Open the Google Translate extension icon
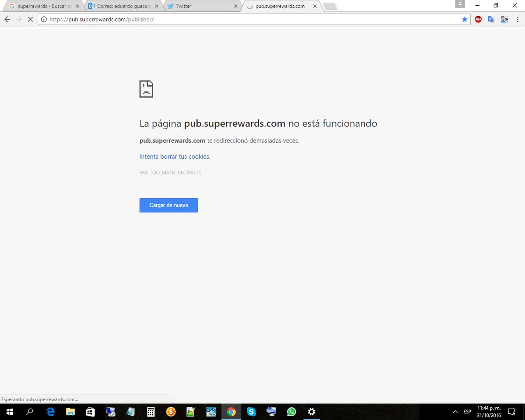525x420 pixels. click(x=491, y=19)
